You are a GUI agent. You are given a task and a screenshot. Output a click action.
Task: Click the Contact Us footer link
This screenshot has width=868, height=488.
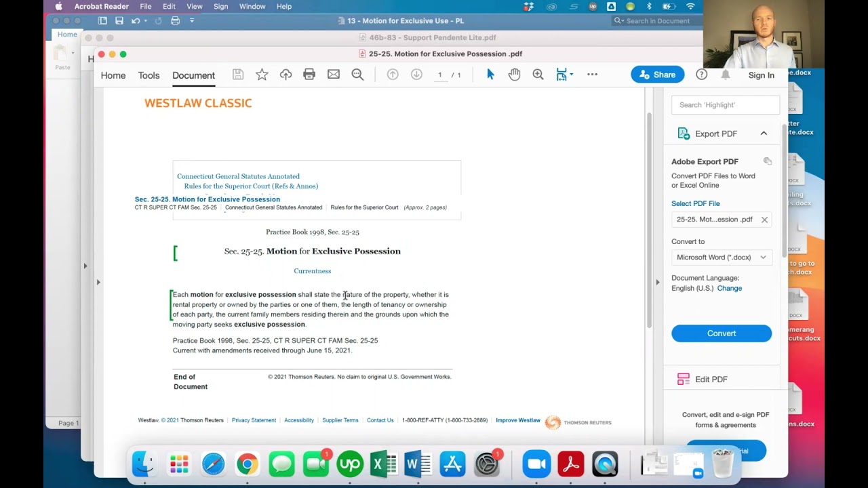[380, 420]
